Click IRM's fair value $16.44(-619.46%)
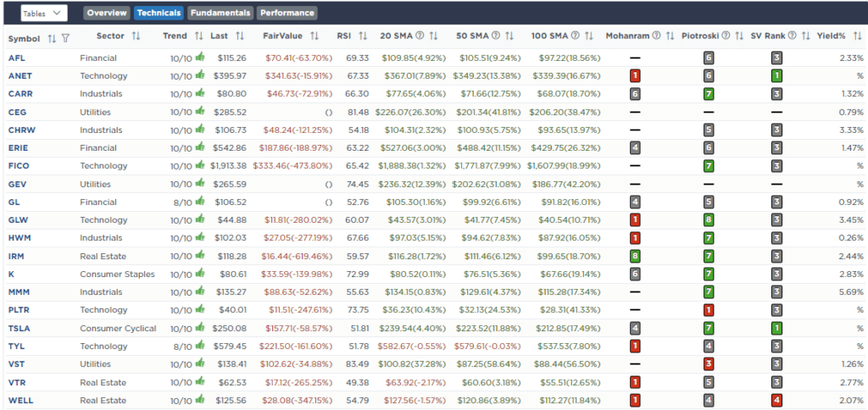The image size is (868, 410). pos(298,256)
